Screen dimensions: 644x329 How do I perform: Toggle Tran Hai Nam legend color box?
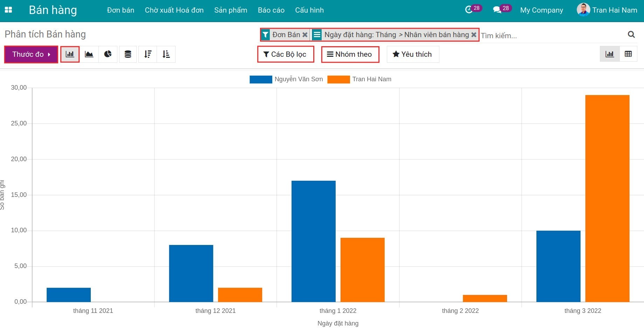coord(338,80)
